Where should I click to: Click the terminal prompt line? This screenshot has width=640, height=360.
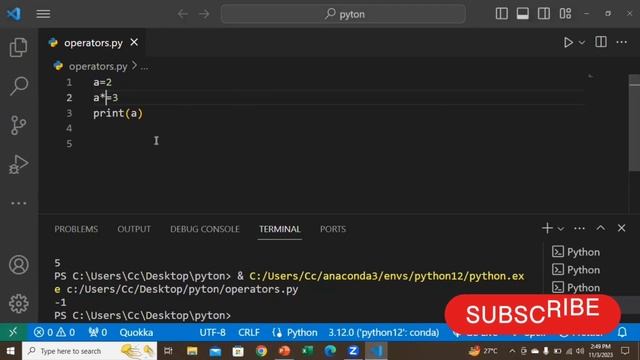pyautogui.click(x=142, y=316)
